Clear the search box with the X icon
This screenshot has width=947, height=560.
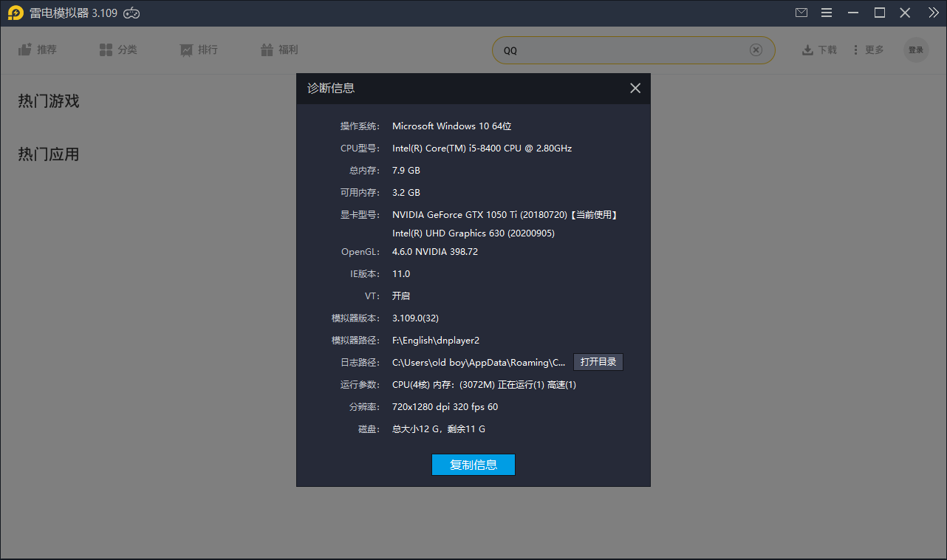(x=756, y=50)
